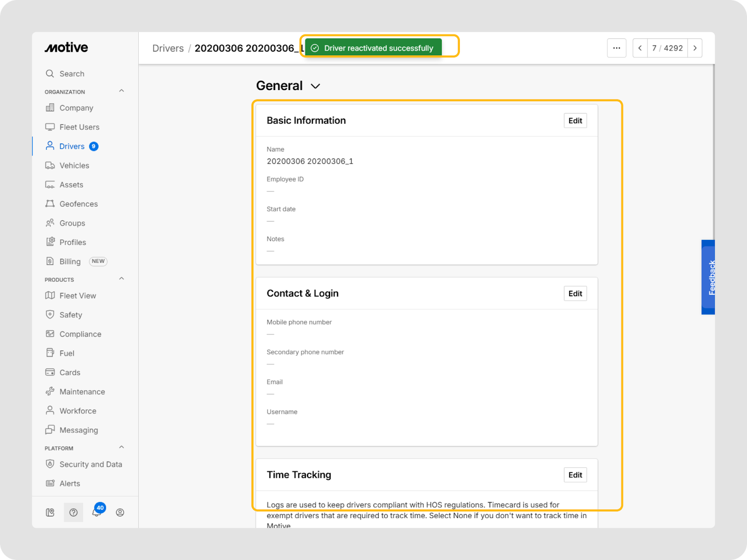The width and height of the screenshot is (747, 560).
Task: Click the Search magnifier in sidebar
Action: point(50,74)
